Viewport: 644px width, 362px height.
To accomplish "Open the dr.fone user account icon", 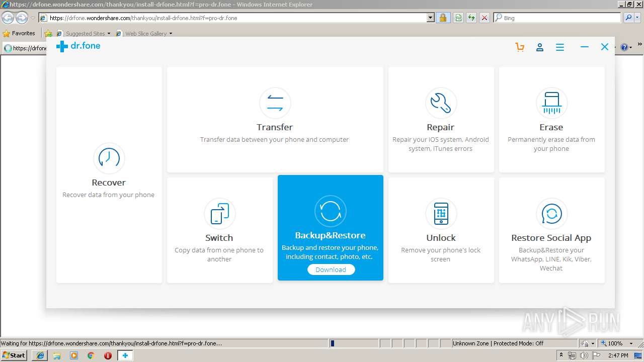I will (540, 47).
